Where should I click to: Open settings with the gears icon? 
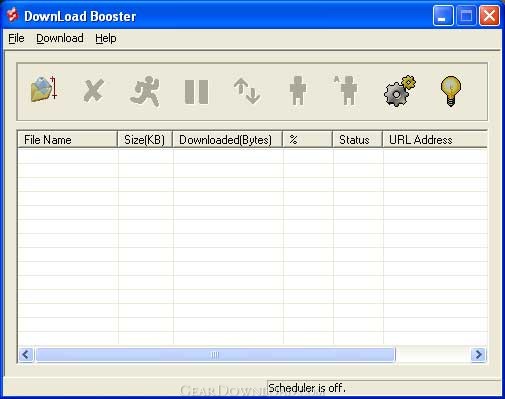[400, 91]
